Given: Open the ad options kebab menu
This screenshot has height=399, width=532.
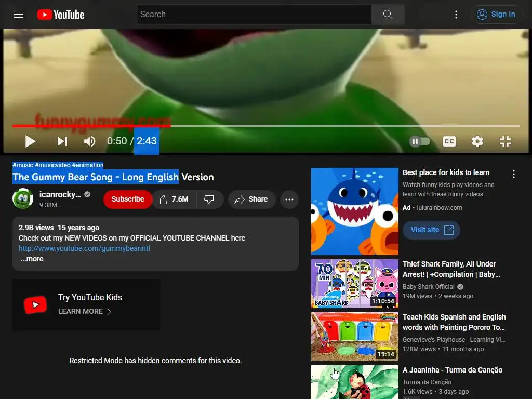Looking at the screenshot, I should point(514,174).
